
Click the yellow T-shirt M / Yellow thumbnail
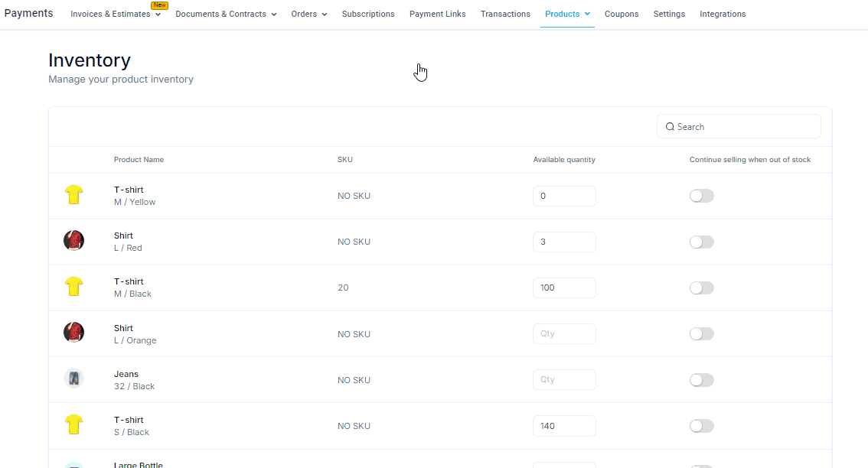[x=73, y=195]
